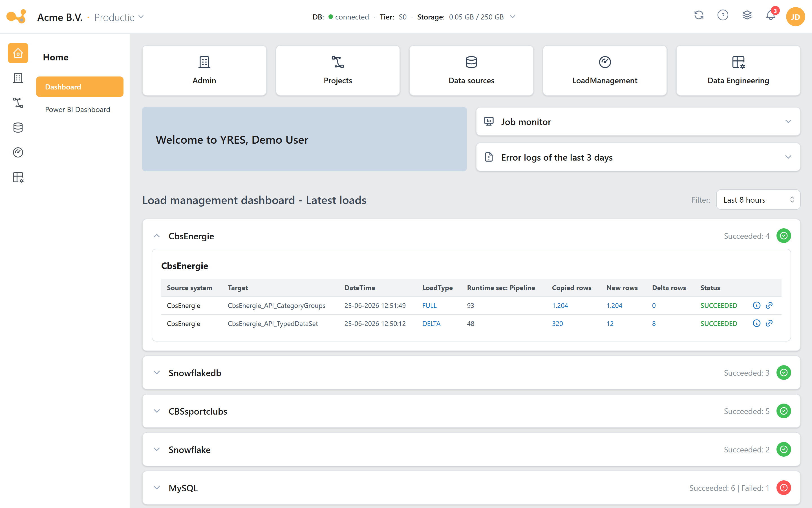Click the copied rows value 320
The image size is (812, 508).
point(558,323)
